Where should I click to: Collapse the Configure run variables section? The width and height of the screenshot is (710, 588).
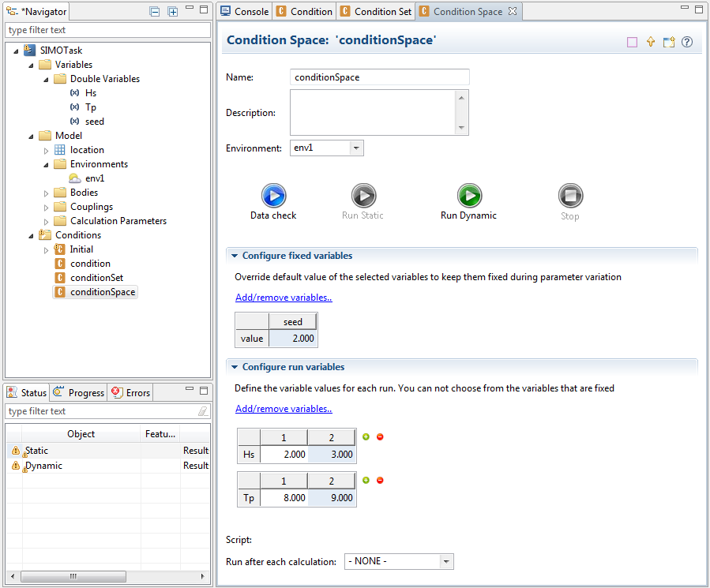[x=235, y=367]
